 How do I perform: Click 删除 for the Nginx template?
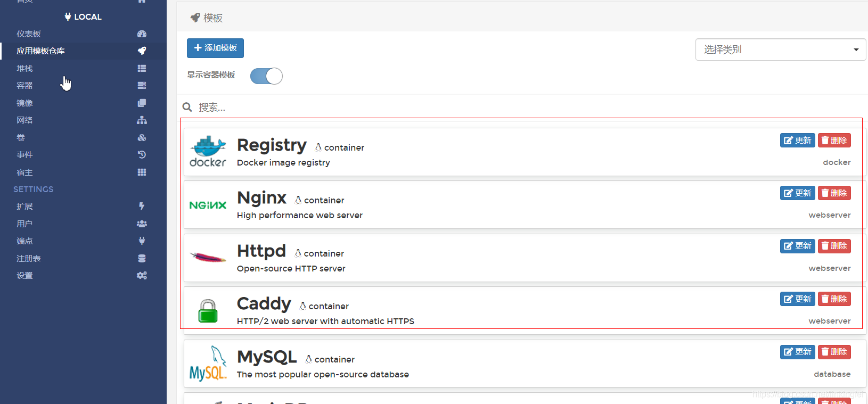pyautogui.click(x=834, y=193)
